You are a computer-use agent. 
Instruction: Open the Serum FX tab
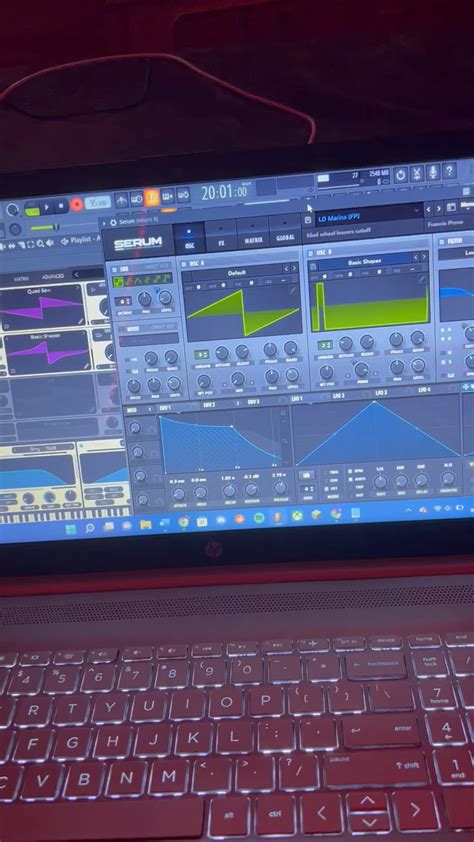click(x=221, y=237)
